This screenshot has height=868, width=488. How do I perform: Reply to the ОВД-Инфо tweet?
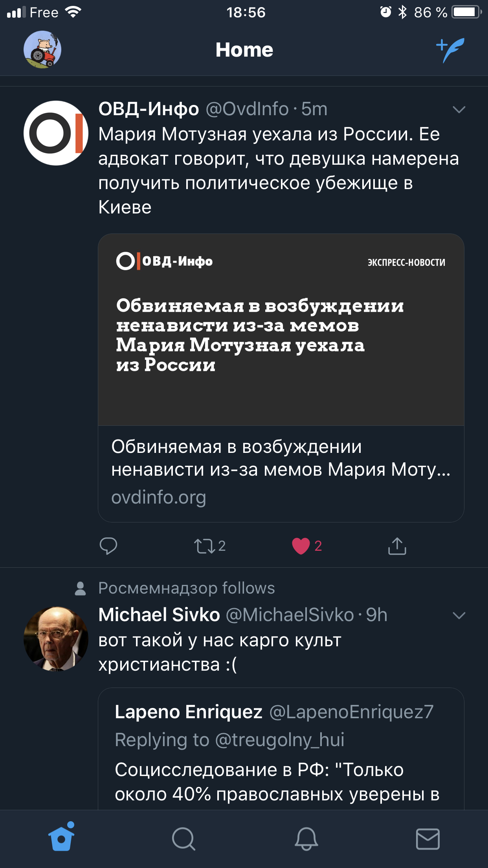click(108, 546)
